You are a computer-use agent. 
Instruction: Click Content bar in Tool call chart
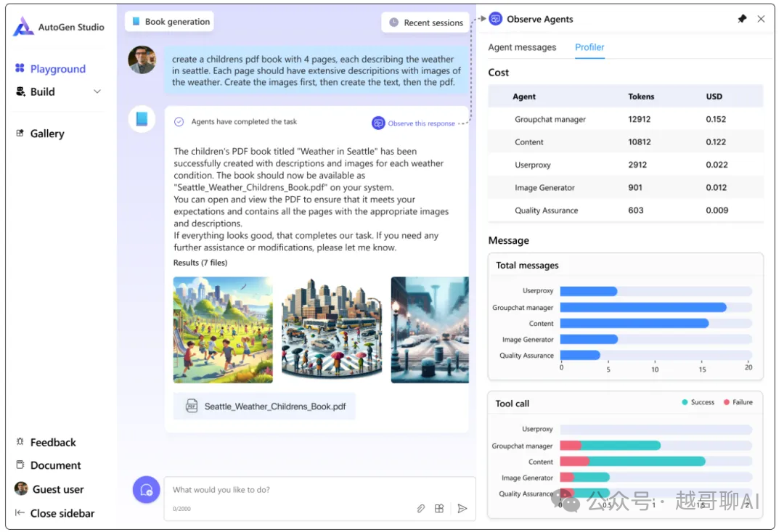point(632,461)
